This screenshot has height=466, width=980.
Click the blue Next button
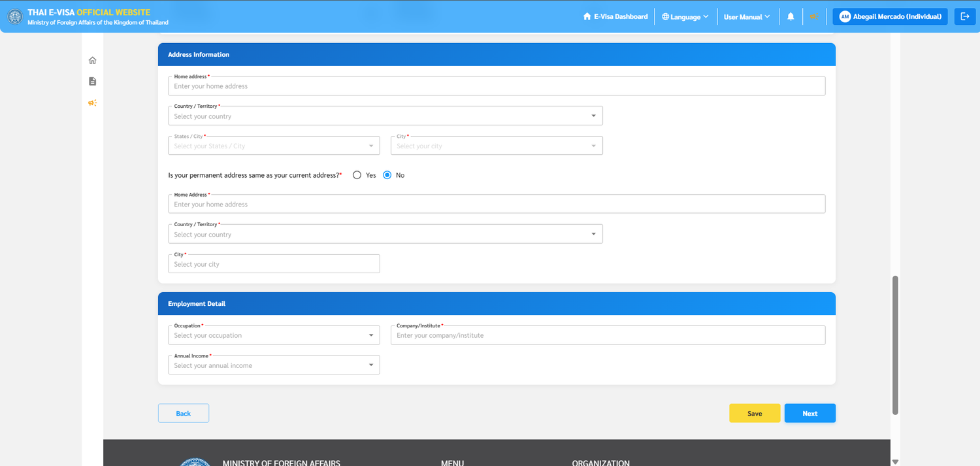tap(810, 413)
